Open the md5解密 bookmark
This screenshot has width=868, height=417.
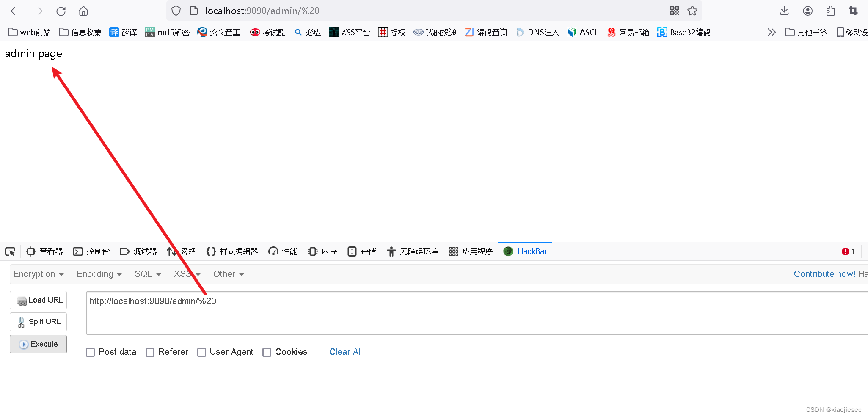(167, 32)
